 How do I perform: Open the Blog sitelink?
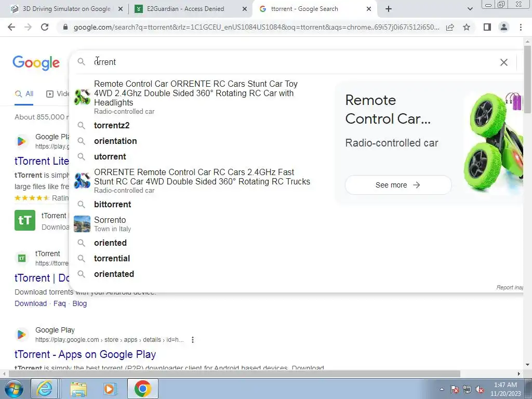79,303
